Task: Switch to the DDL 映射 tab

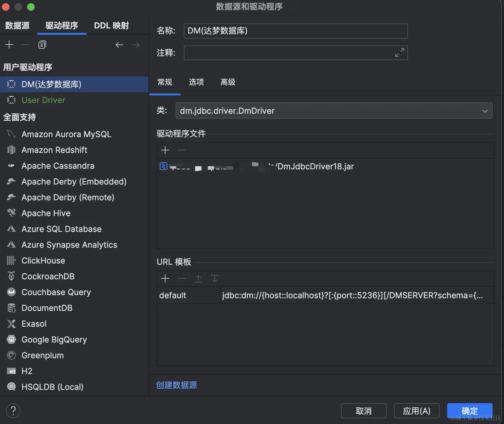Action: click(x=111, y=26)
